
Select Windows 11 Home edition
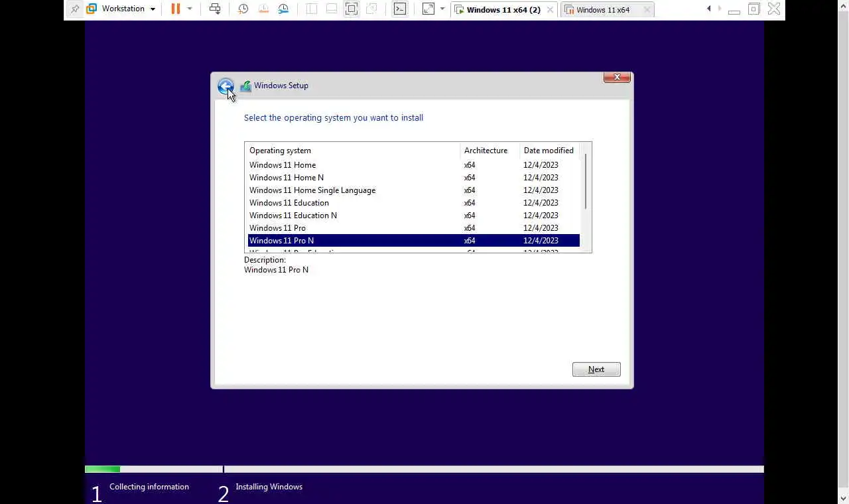coord(414,165)
